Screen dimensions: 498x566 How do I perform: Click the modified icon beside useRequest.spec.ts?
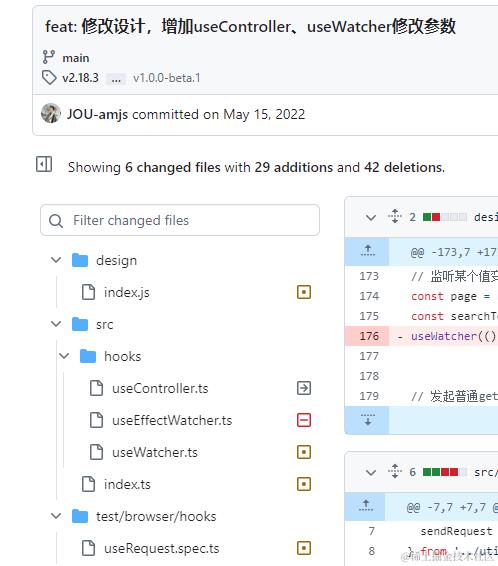(x=304, y=548)
